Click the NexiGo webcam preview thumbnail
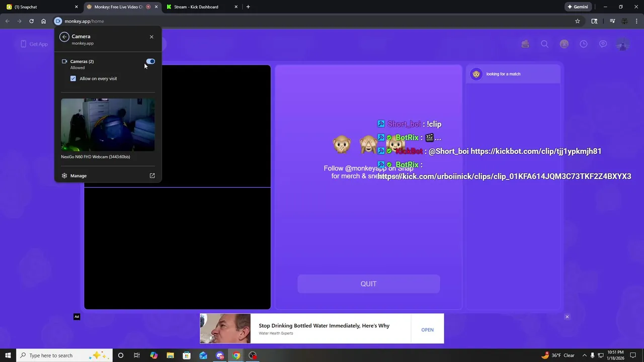The width and height of the screenshot is (644, 362). click(x=108, y=125)
